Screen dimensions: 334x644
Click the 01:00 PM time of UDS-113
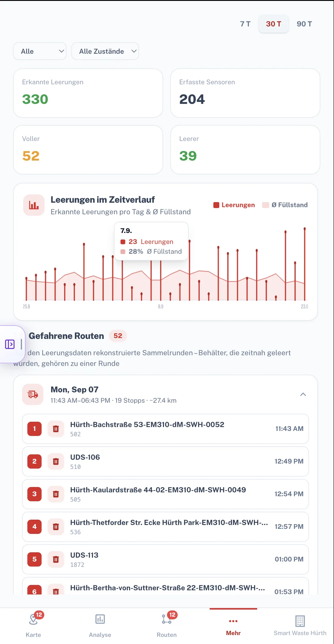289,559
